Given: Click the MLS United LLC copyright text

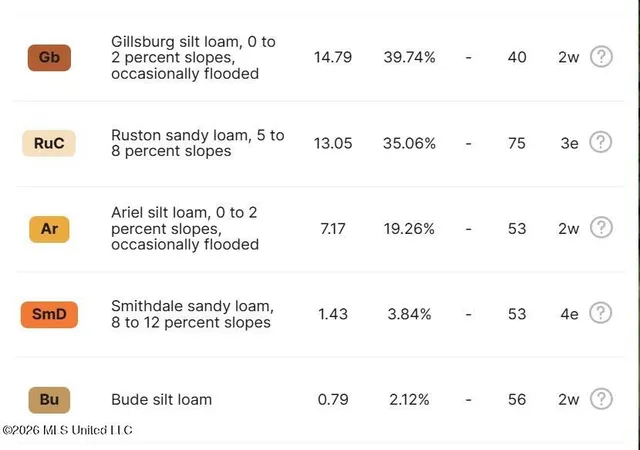Looking at the screenshot, I should [x=67, y=430].
